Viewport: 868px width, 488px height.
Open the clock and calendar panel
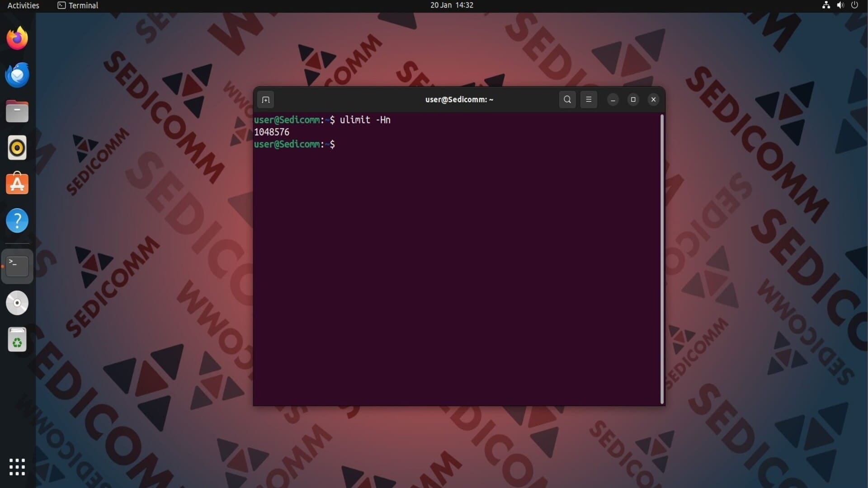[x=452, y=5]
